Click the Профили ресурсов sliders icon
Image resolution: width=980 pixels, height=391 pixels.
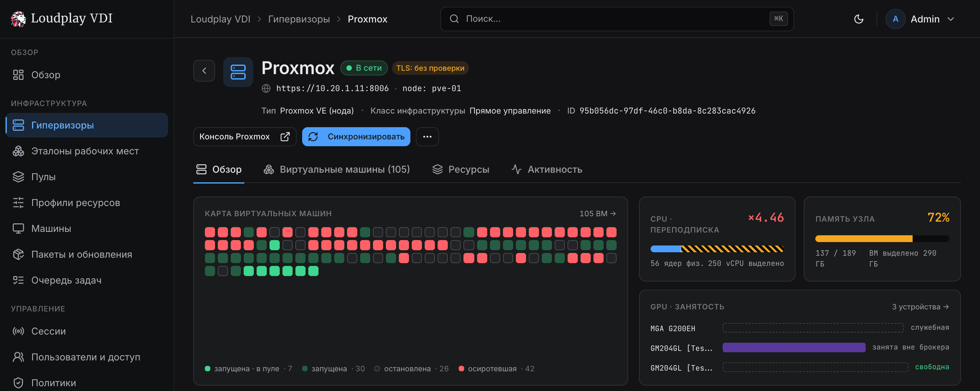(x=18, y=202)
